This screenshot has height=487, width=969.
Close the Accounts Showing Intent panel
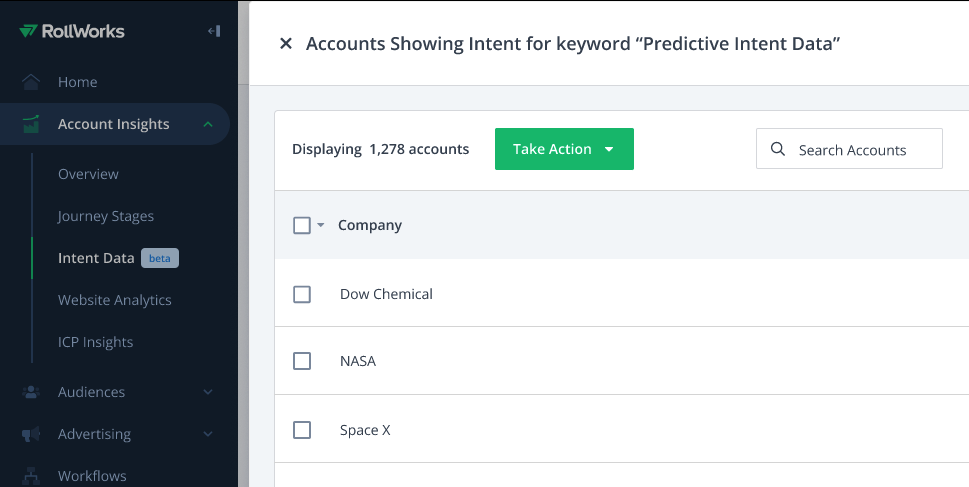tap(286, 43)
